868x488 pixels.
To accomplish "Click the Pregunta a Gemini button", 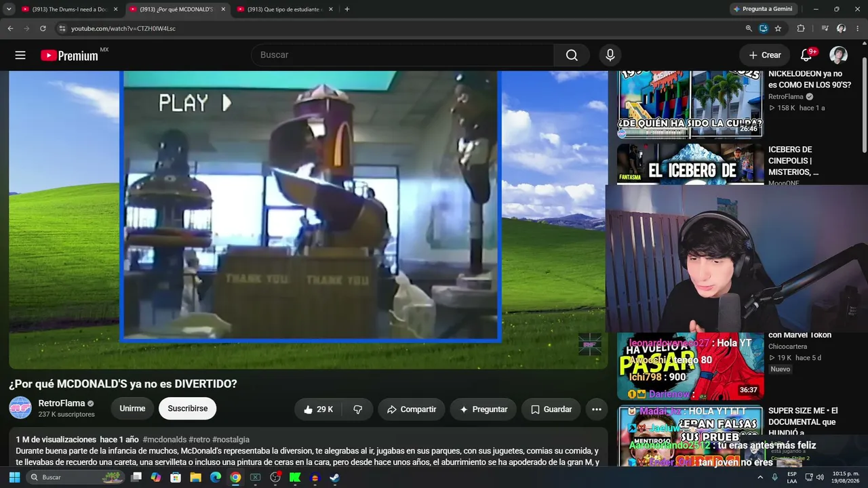I will click(x=764, y=9).
